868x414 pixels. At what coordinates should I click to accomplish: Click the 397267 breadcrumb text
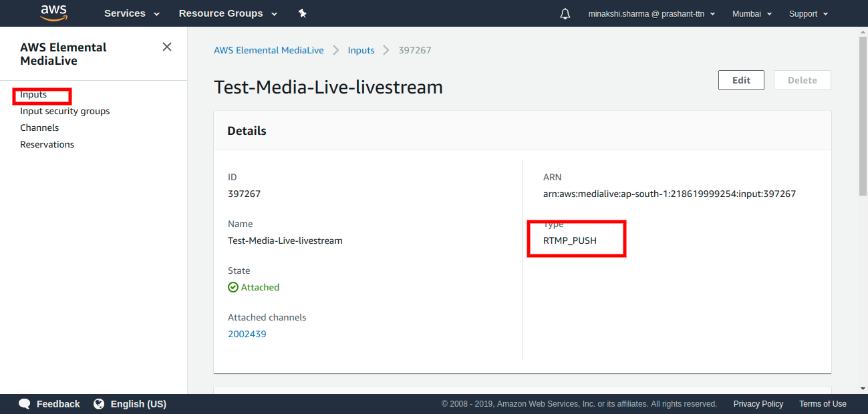[x=415, y=50]
